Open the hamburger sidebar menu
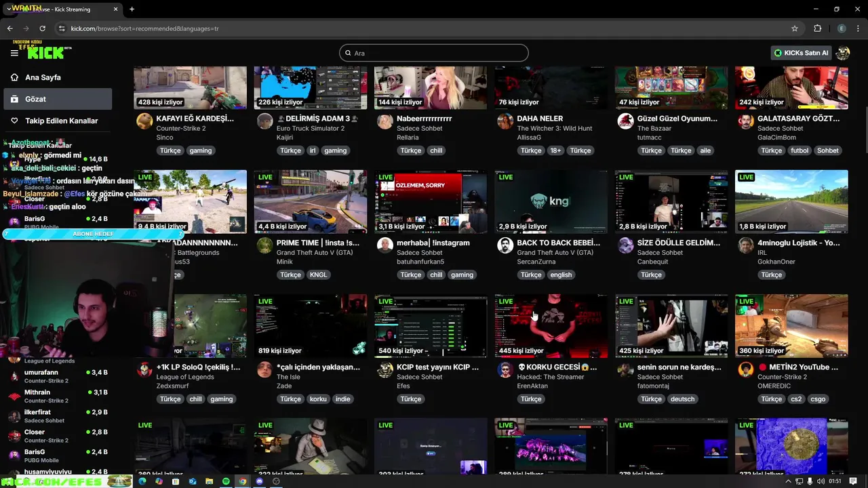868x488 pixels. 14,53
